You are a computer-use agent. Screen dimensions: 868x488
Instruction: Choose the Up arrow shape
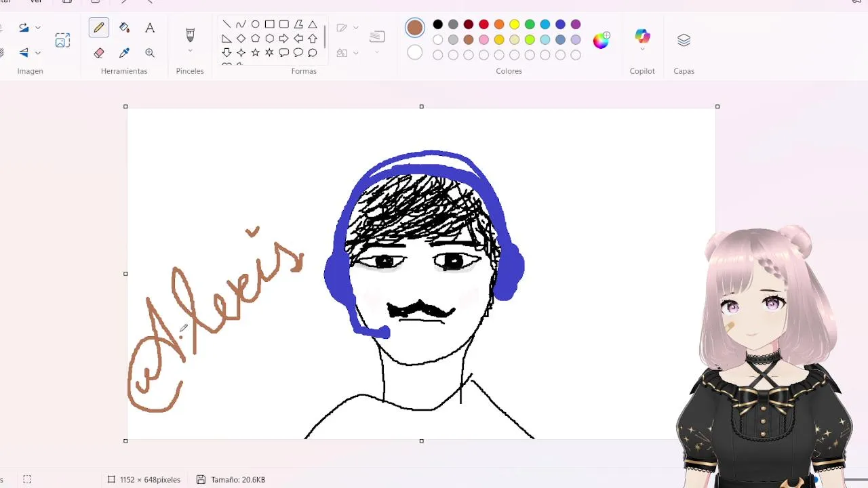click(313, 39)
